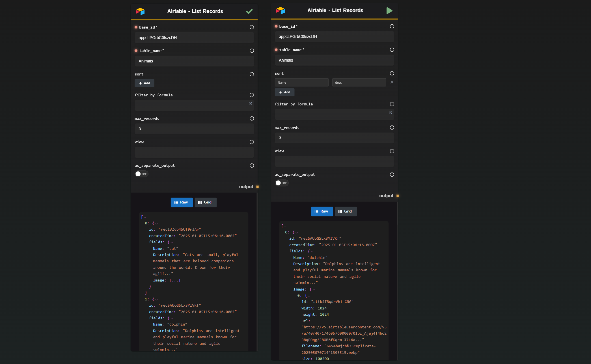Open the desc sort direction dropdown
The image size is (591, 364).
(x=359, y=83)
